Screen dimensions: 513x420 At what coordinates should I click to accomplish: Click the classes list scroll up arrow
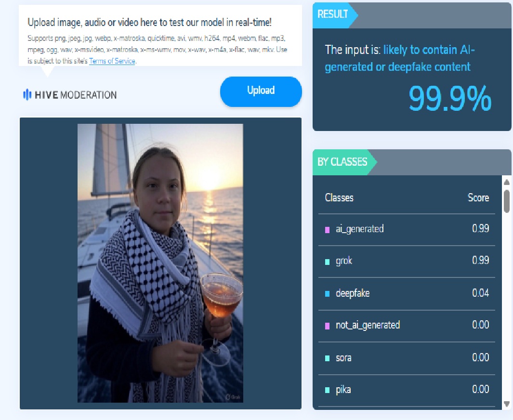[x=507, y=182]
